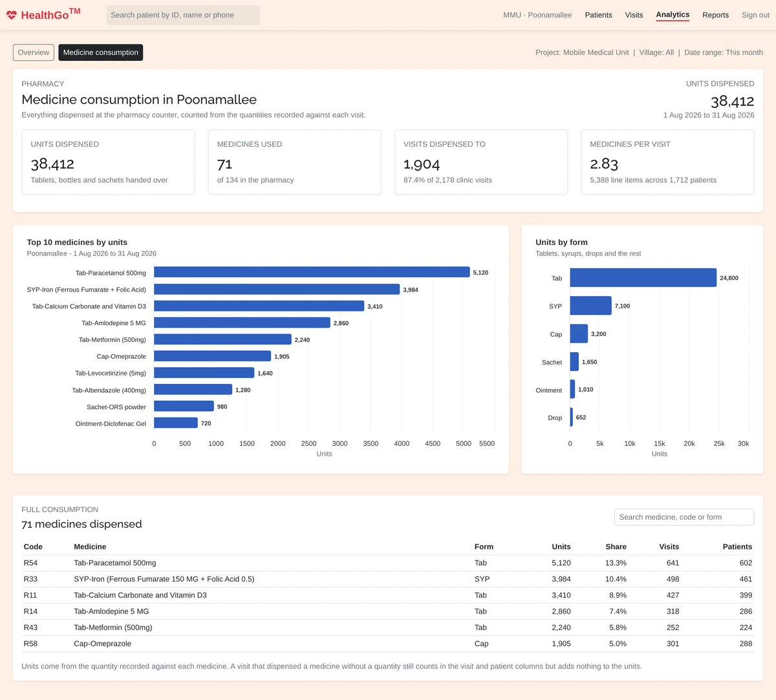Click the Ointment-Diclofenac Gel chart bar
776x700 pixels.
(176, 423)
